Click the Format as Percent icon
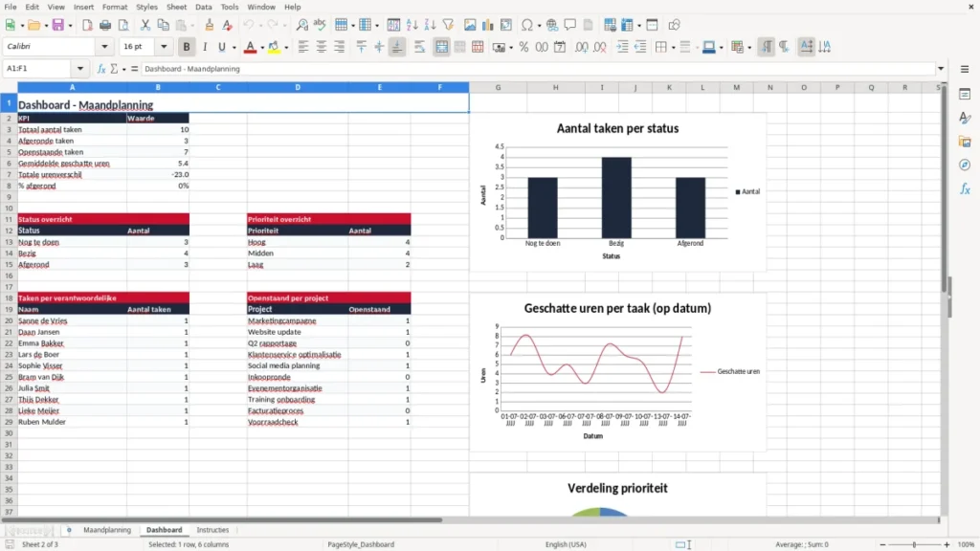 [523, 47]
